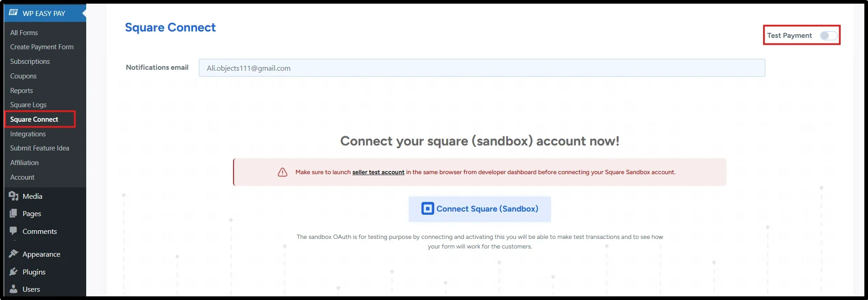View Square Logs
The height and width of the screenshot is (300, 868).
pos(28,105)
